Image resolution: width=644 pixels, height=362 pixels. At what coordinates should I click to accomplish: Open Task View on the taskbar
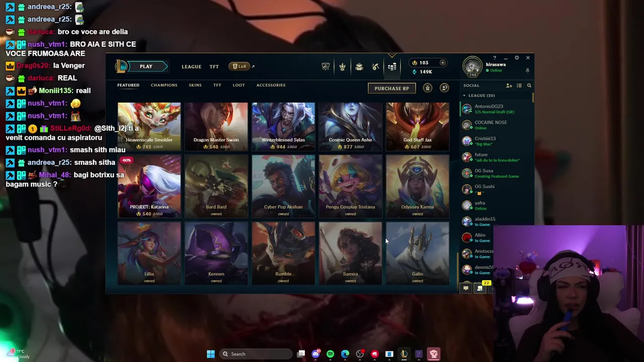(x=301, y=354)
